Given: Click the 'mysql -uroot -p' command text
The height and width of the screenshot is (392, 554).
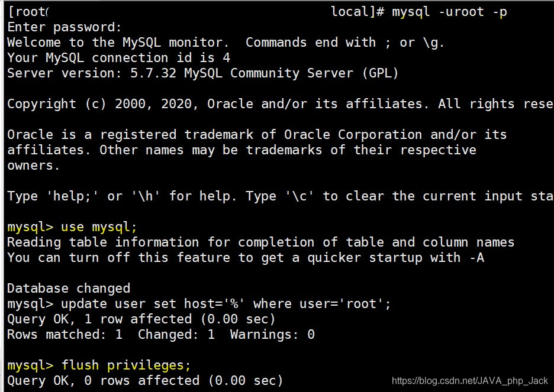Looking at the screenshot, I should (449, 12).
